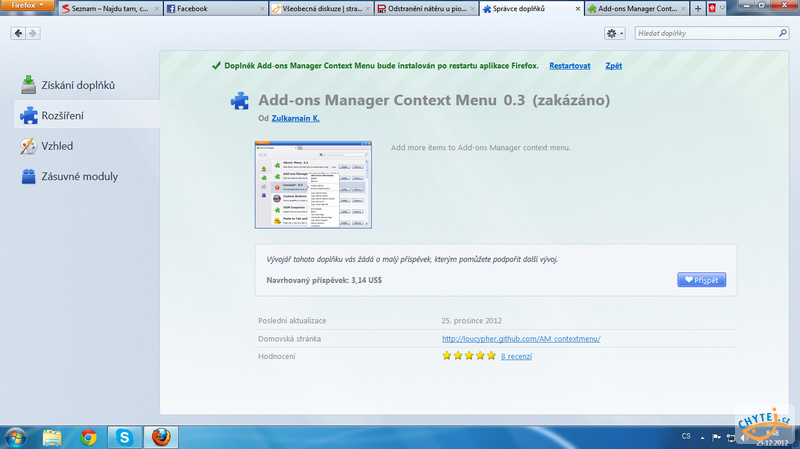Click the Zpět undo link
800x449 pixels.
click(613, 66)
